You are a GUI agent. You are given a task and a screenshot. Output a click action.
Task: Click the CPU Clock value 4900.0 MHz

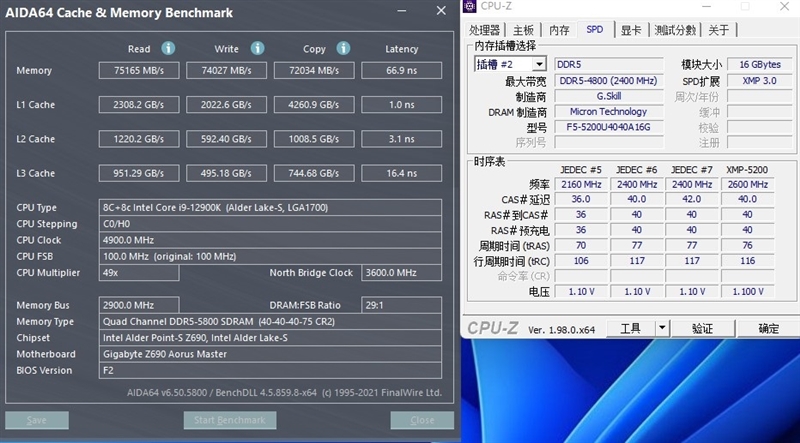270,240
